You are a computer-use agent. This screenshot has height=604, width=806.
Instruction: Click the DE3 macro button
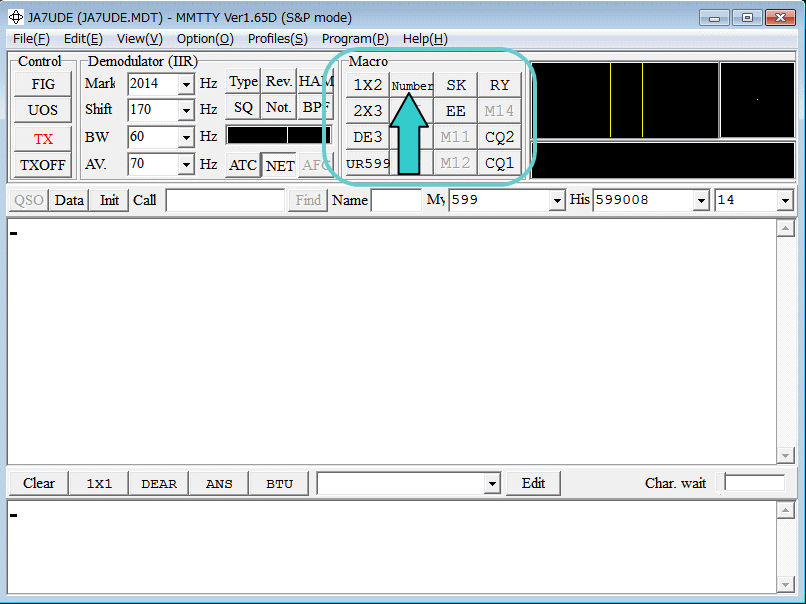click(x=367, y=137)
